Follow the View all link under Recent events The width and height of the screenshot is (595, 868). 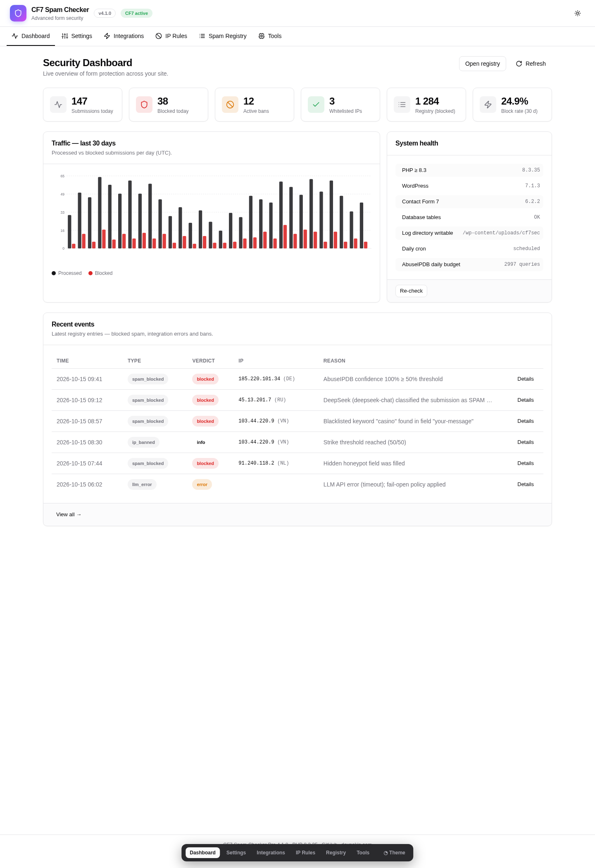pos(69,515)
